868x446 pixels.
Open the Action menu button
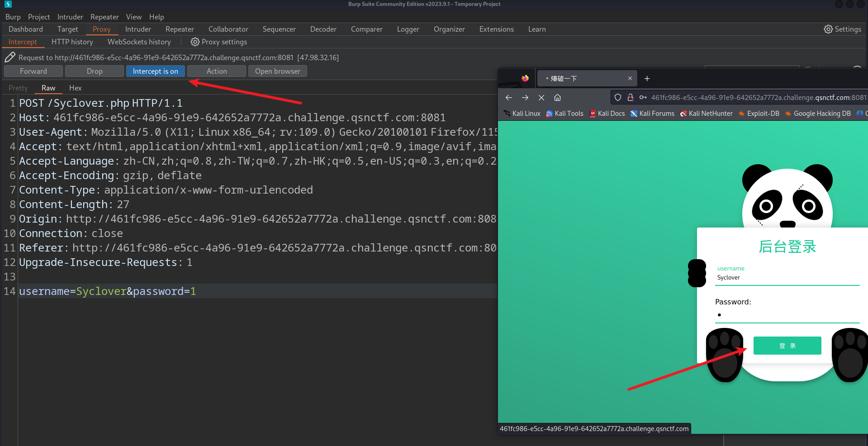[217, 71]
